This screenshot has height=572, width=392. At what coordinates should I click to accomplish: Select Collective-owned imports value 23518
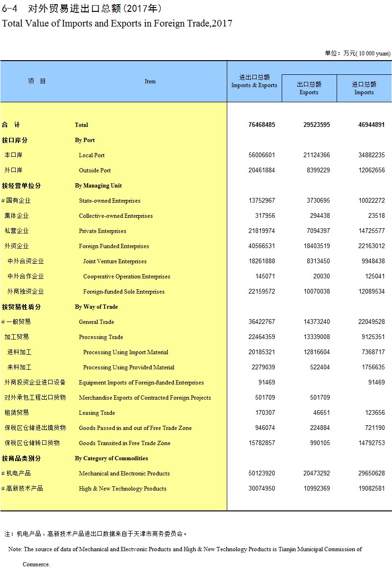(376, 216)
